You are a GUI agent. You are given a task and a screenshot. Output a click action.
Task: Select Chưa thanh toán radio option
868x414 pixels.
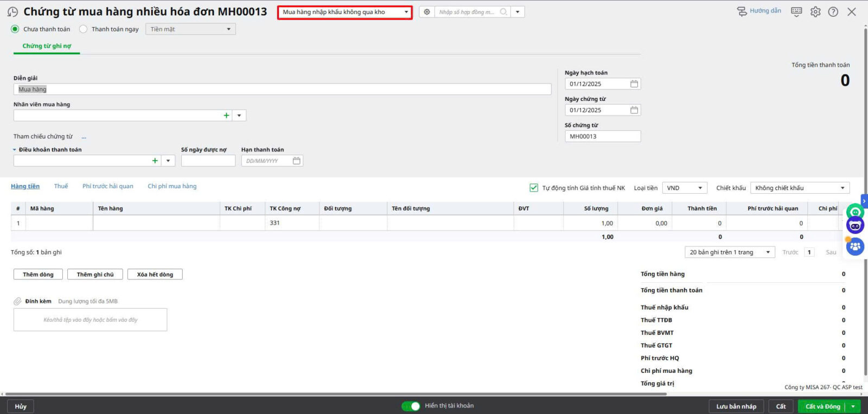point(15,29)
